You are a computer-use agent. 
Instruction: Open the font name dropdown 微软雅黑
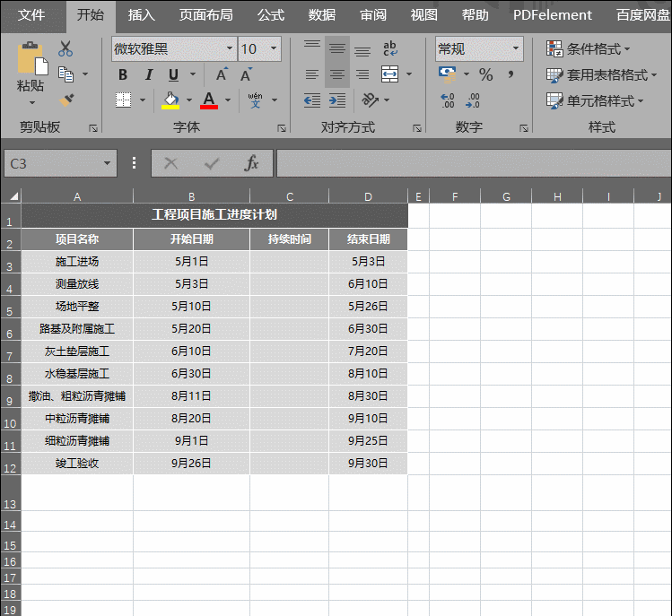click(230, 48)
